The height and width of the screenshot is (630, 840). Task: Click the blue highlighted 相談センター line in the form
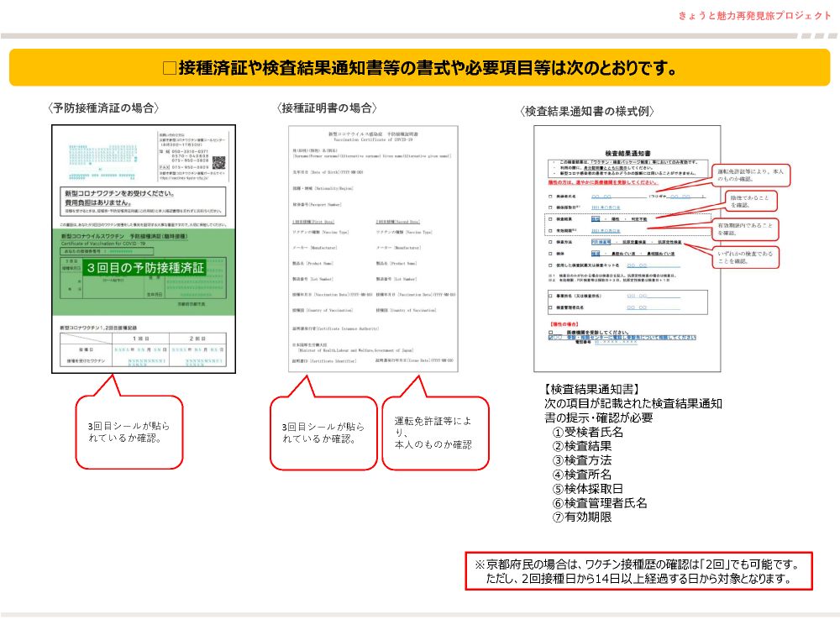point(622,338)
